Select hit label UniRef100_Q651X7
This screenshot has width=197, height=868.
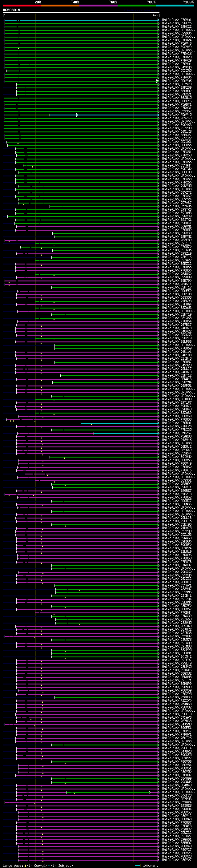point(176,139)
